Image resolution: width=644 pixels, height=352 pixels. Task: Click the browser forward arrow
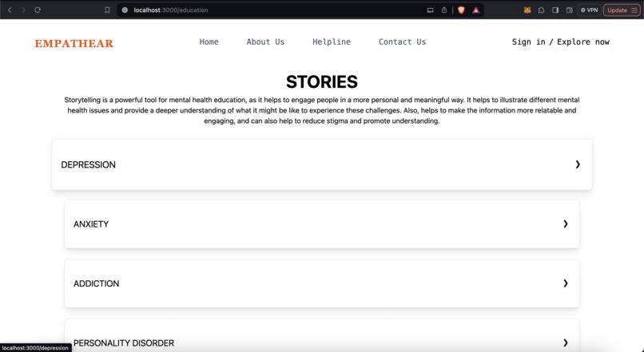23,10
